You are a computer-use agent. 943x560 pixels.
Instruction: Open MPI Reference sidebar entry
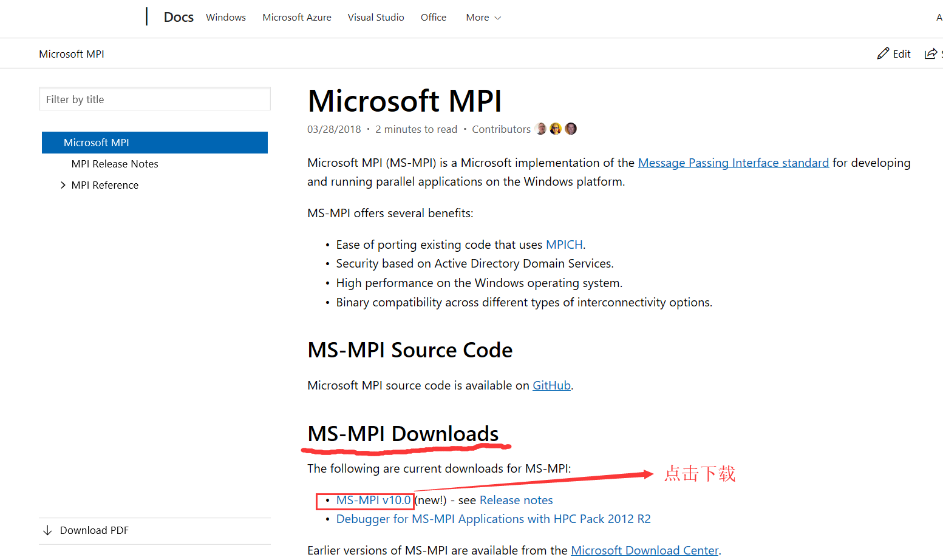[x=105, y=185]
